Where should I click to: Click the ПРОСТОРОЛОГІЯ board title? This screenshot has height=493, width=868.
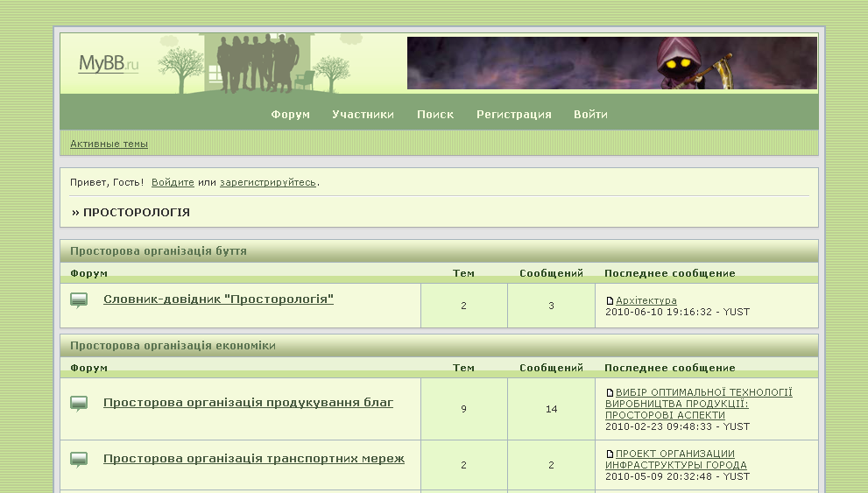click(x=136, y=213)
